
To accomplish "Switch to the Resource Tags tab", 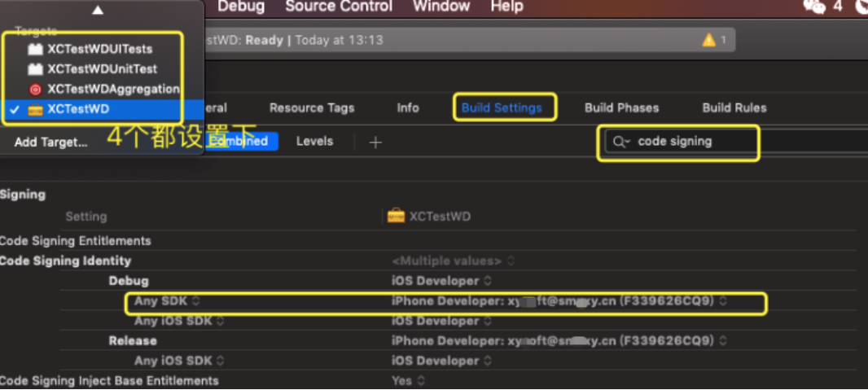I will click(x=312, y=107).
